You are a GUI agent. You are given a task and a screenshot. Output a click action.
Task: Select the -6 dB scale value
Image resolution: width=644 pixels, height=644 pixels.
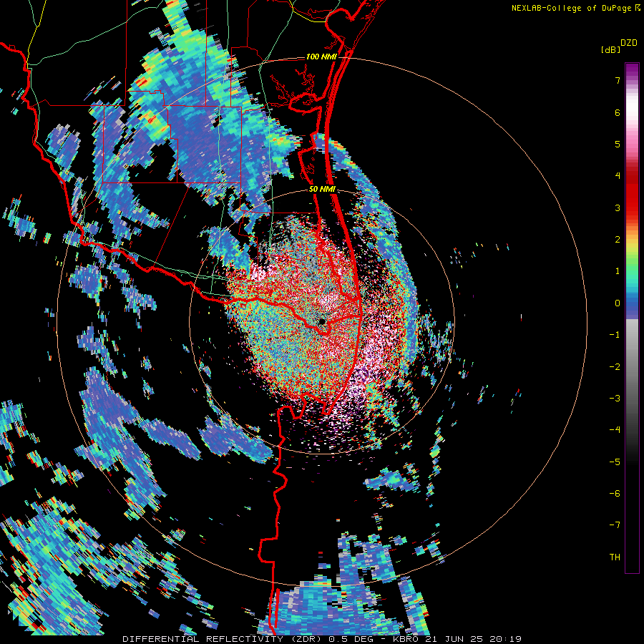[x=615, y=494]
